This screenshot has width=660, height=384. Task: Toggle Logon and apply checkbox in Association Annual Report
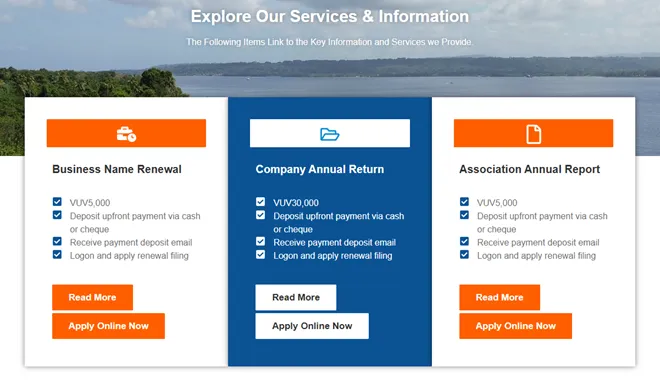464,255
